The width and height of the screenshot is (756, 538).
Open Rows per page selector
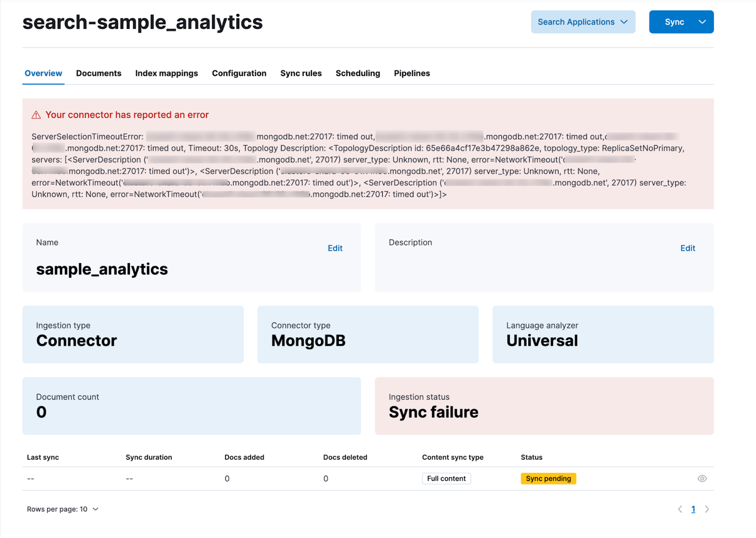62,509
